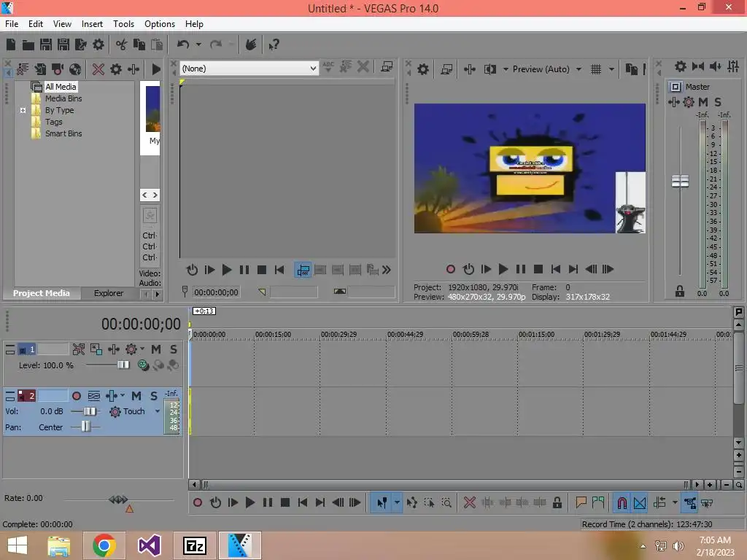This screenshot has width=747, height=560.
Task: Click the Save project icon
Action: 46,44
